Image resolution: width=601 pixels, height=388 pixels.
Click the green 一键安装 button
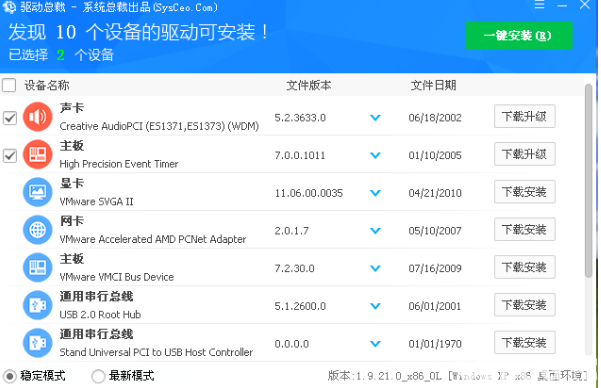pyautogui.click(x=519, y=36)
